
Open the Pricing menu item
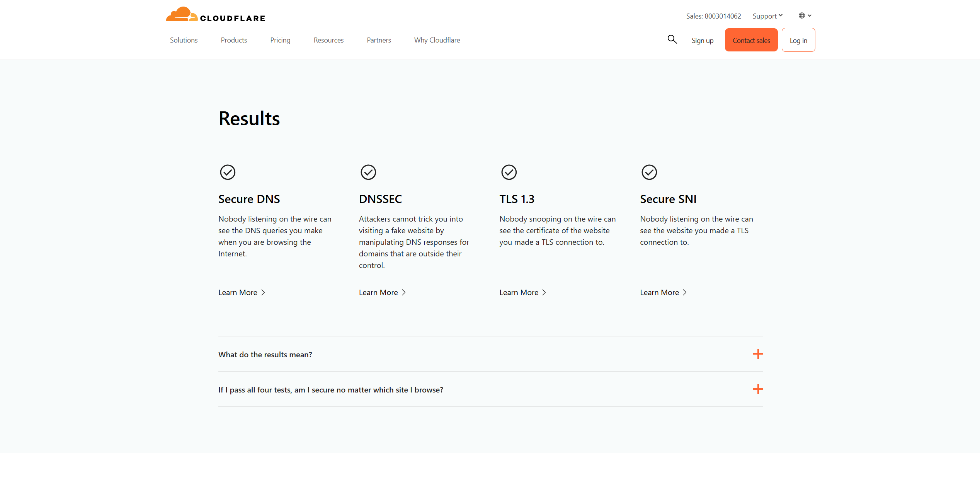click(280, 40)
